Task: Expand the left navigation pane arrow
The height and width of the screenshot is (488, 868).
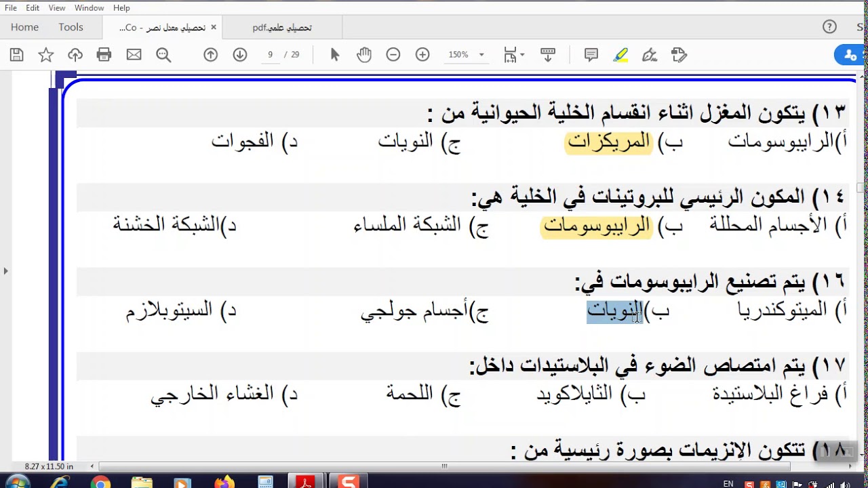Action: coord(5,271)
